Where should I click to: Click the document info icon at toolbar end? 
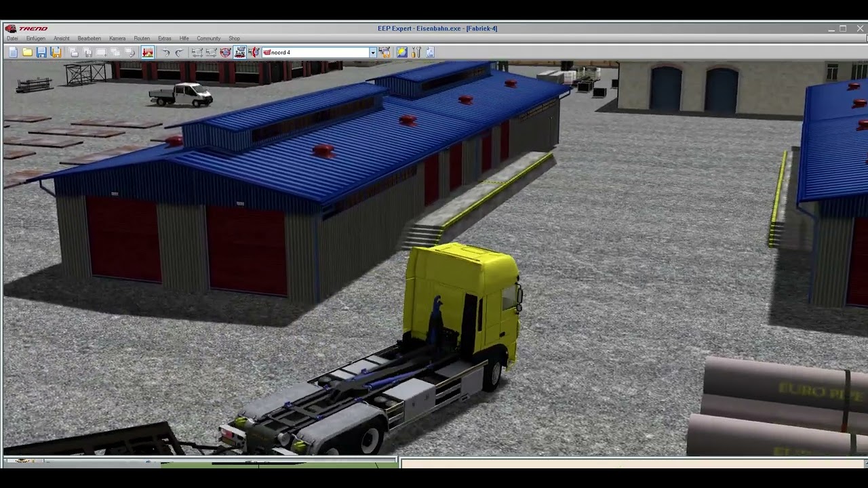pyautogui.click(x=430, y=52)
